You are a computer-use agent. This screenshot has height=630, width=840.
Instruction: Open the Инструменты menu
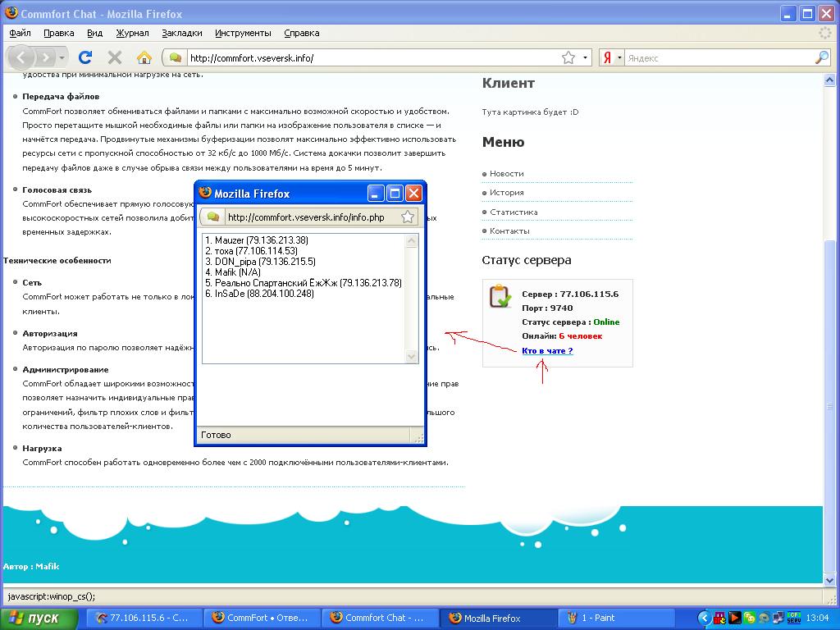pos(243,33)
